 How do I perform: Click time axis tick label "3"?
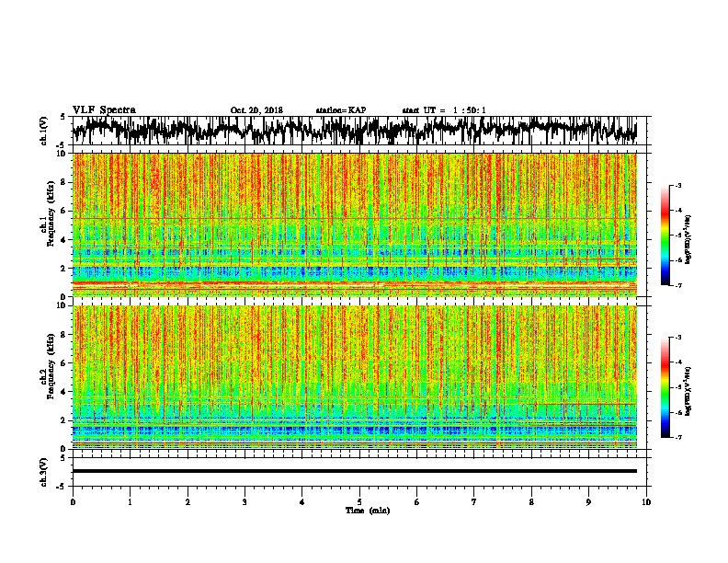point(245,502)
